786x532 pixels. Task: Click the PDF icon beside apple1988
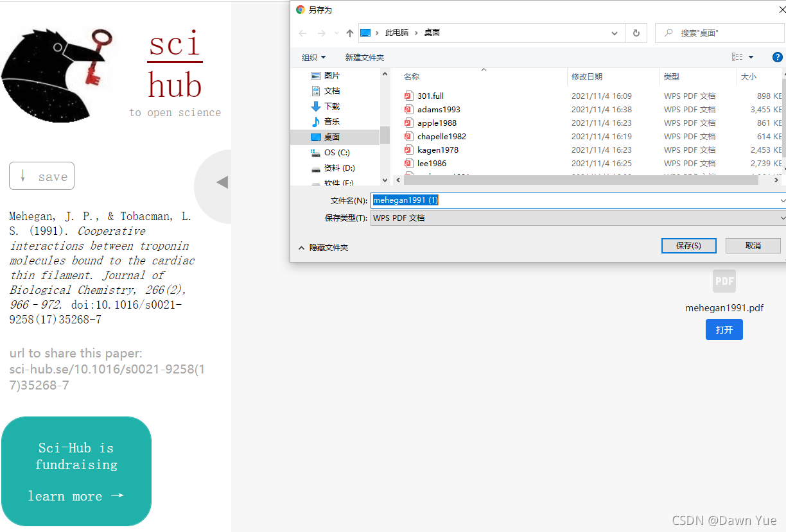[408, 123]
